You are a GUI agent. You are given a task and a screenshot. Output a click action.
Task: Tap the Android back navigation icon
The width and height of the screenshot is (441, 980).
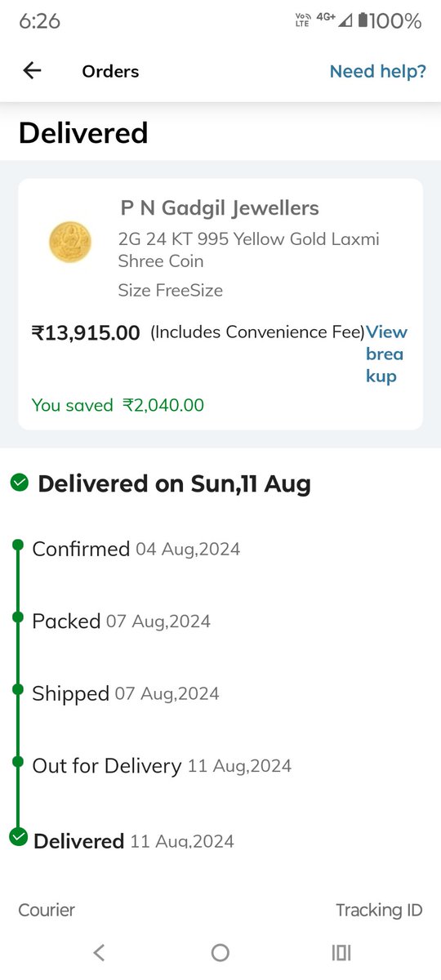[x=99, y=952]
